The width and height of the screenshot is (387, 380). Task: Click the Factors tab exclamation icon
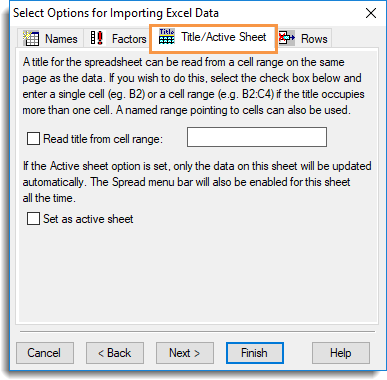coord(97,38)
